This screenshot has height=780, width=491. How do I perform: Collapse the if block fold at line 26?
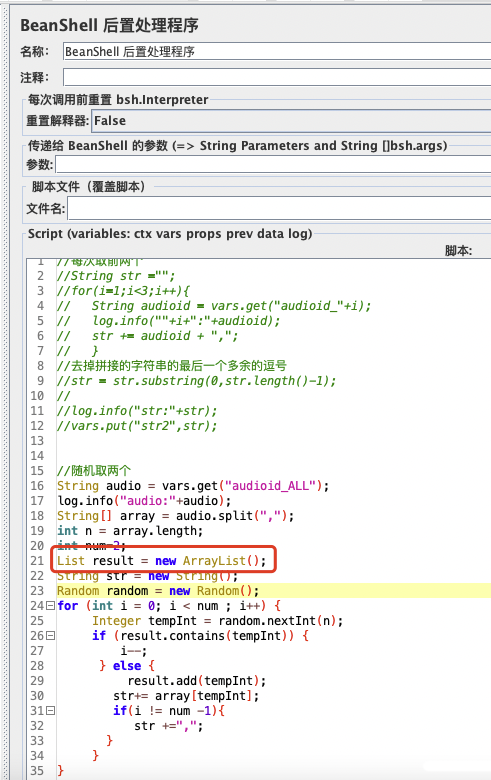tap(50, 636)
